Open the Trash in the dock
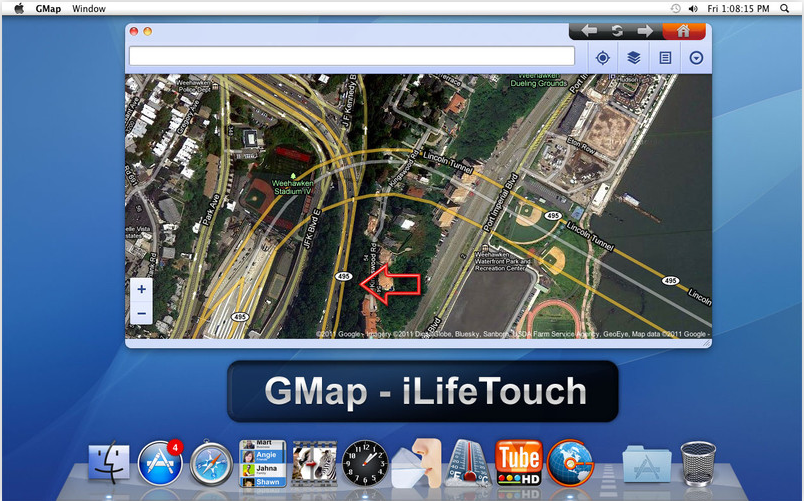Image resolution: width=804 pixels, height=501 pixels. (698, 464)
